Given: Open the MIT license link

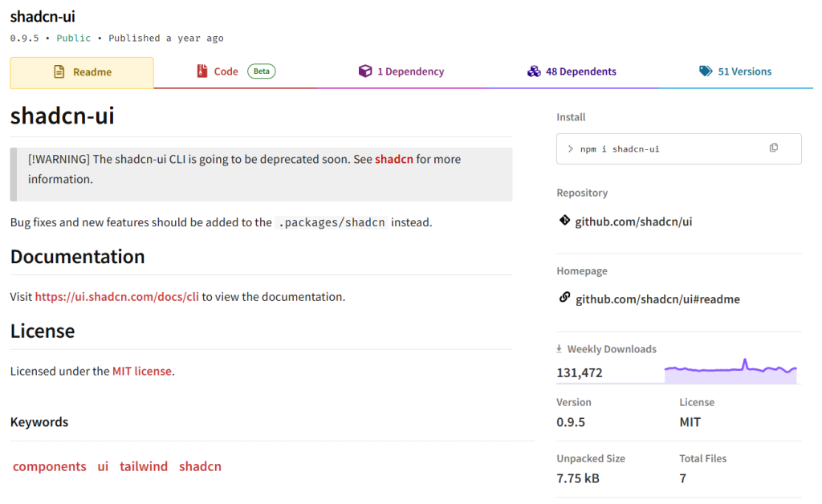Looking at the screenshot, I should click(141, 371).
